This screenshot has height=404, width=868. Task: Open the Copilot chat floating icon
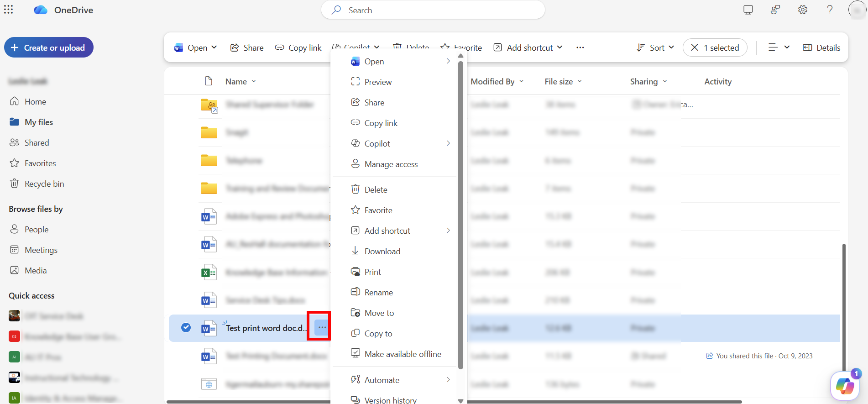coord(845,386)
